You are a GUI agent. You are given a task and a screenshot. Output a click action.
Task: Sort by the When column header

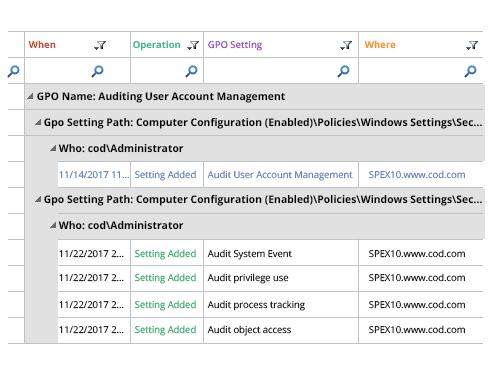pyautogui.click(x=42, y=45)
